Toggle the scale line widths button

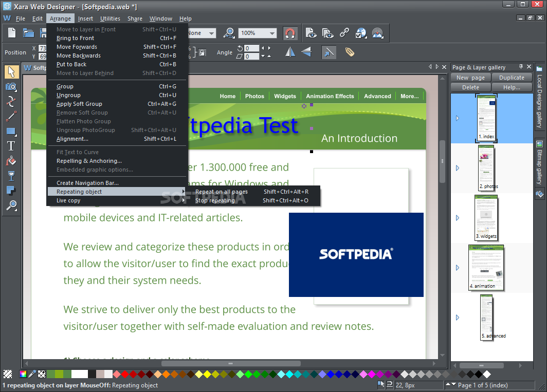[329, 52]
